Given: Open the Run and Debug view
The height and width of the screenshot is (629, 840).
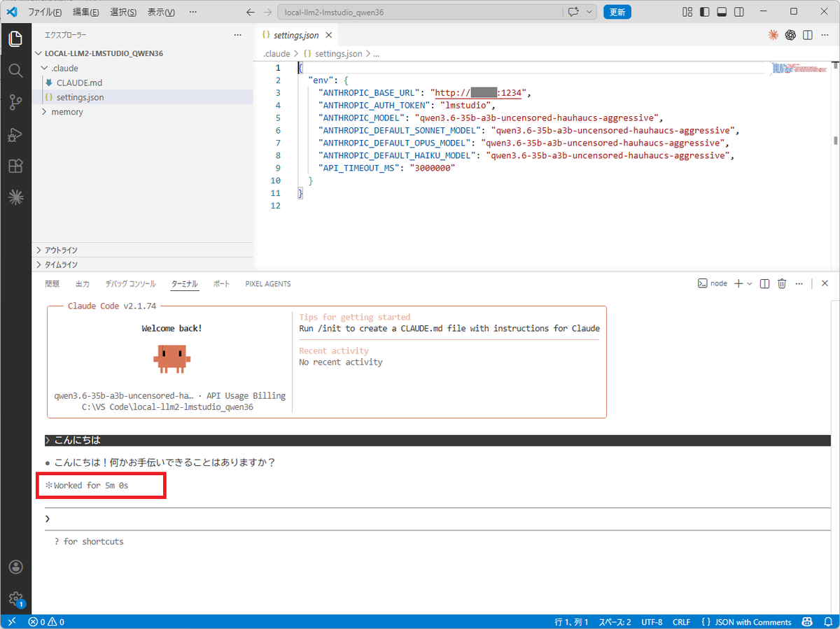Looking at the screenshot, I should 15,134.
